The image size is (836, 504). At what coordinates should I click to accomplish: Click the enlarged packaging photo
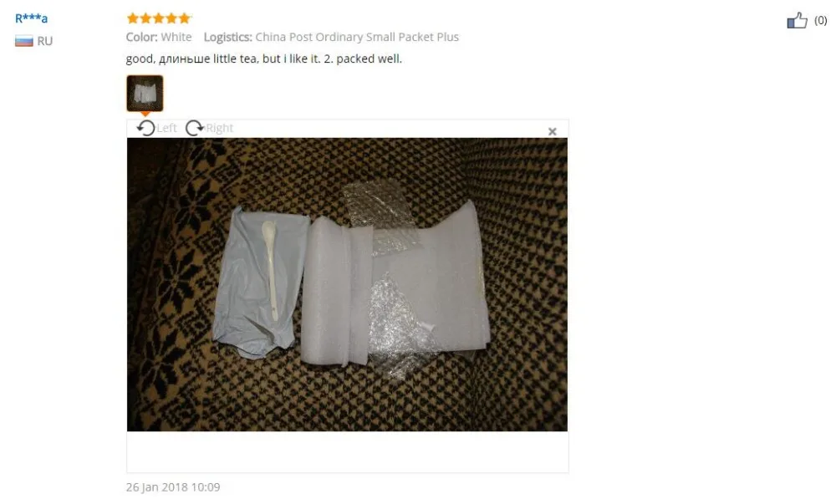click(347, 284)
